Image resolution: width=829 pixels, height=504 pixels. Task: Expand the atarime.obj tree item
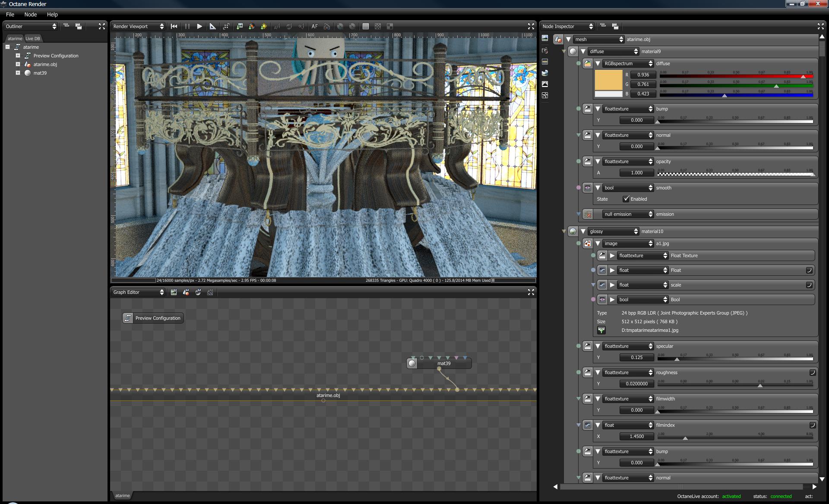[x=18, y=64]
